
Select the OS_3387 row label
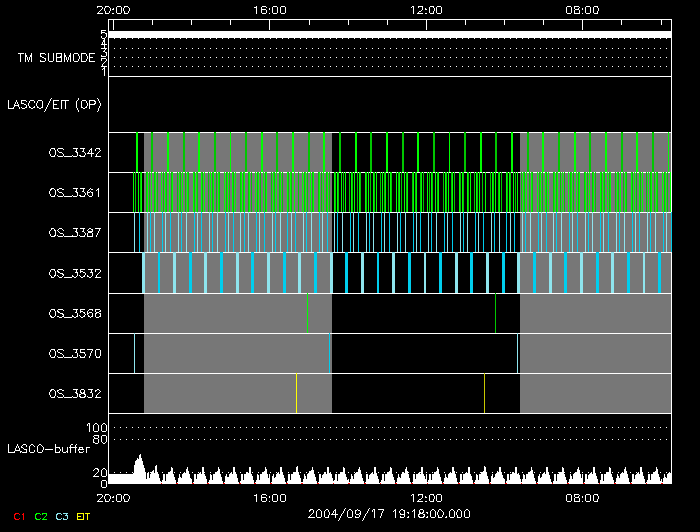[x=73, y=232]
